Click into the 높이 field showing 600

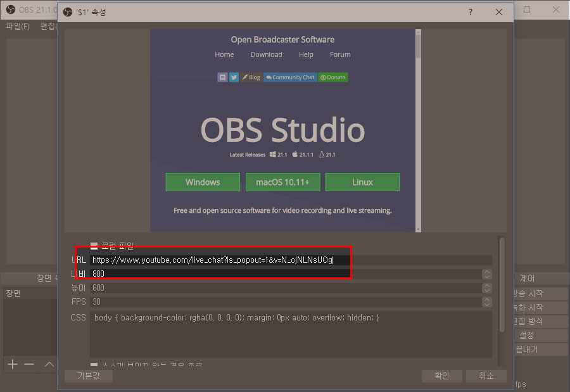pyautogui.click(x=286, y=288)
